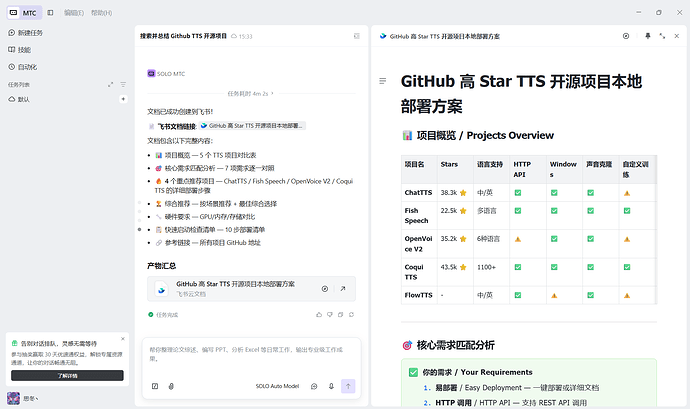Click the 了解详情 button
Viewport: 690px width, 409px height.
coord(67,376)
